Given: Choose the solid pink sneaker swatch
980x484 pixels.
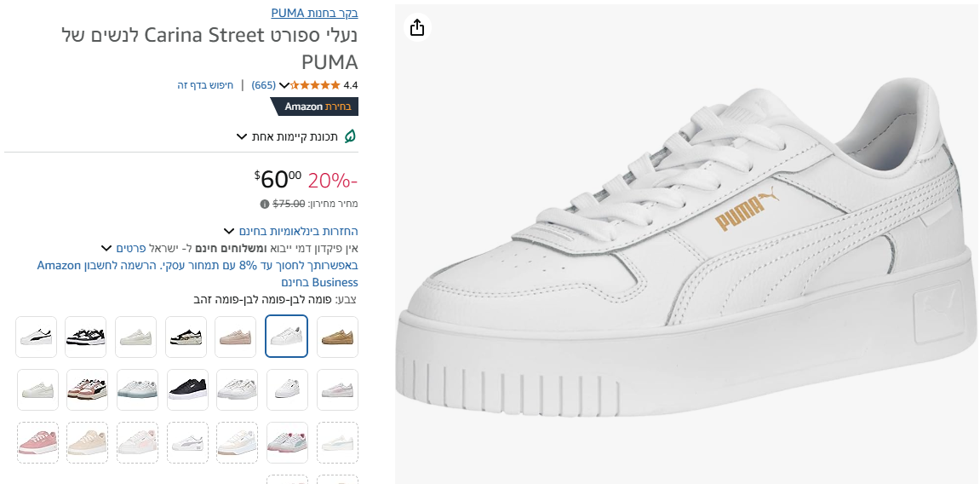Looking at the screenshot, I should (x=37, y=443).
